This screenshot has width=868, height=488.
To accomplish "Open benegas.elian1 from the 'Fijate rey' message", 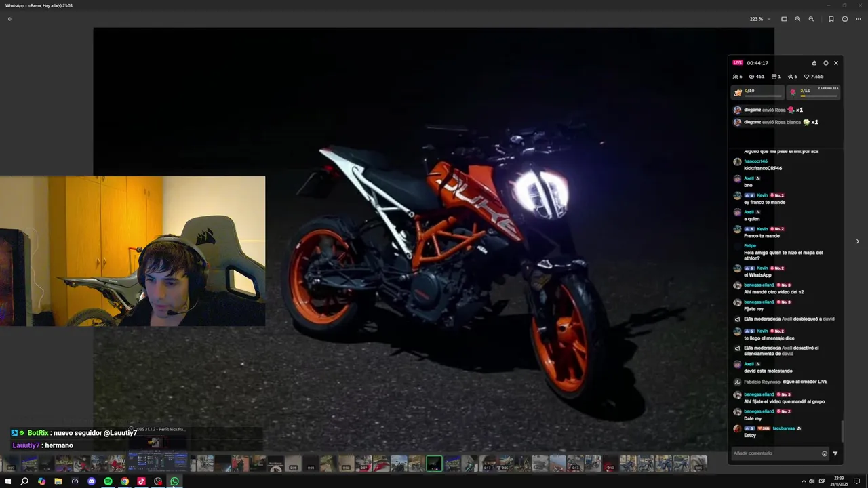I will coord(759,302).
